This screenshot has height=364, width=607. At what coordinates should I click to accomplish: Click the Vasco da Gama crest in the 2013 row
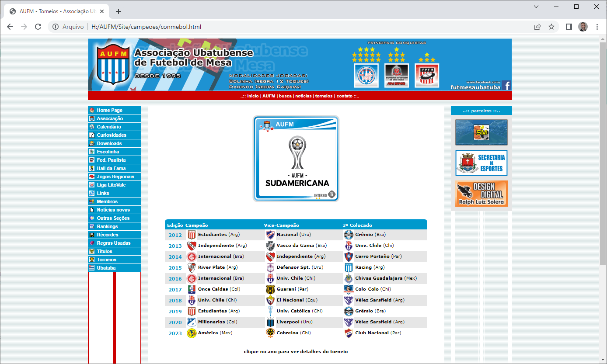click(x=270, y=246)
